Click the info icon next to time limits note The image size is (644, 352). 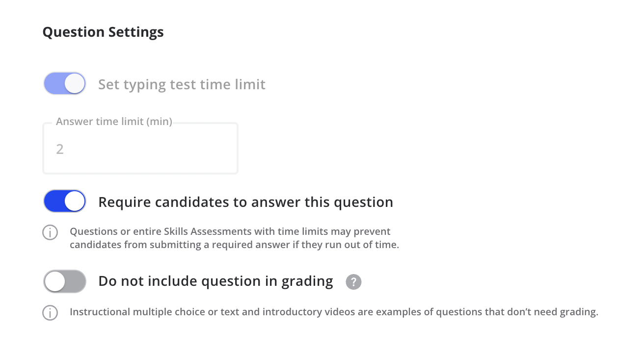[50, 232]
